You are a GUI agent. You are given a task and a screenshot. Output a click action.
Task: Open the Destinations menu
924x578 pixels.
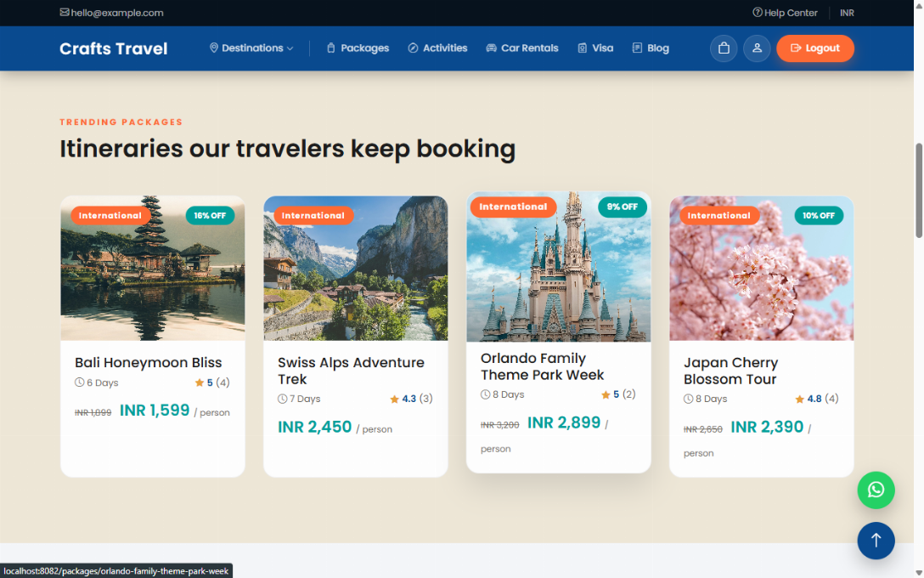(x=252, y=48)
